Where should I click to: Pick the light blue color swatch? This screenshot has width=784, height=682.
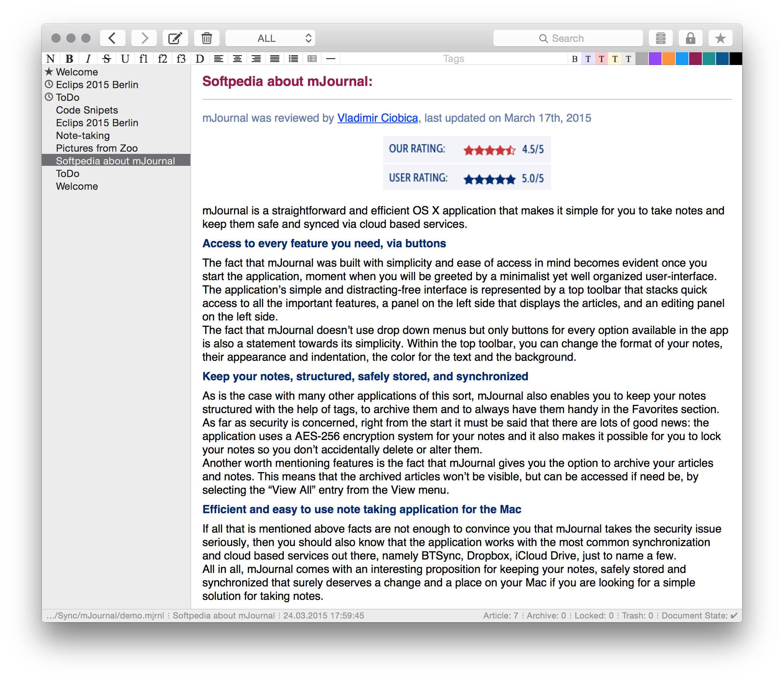point(681,59)
